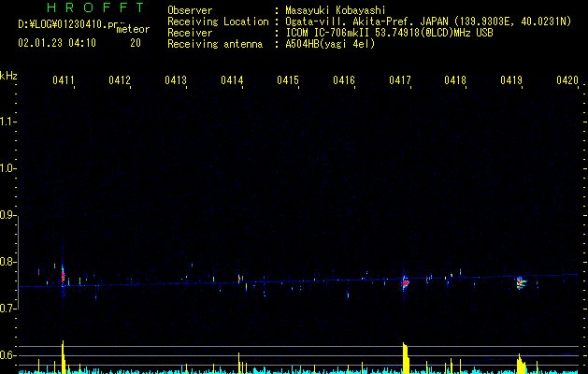588x374 pixels.
Task: Click the kHz axis unit label
Action: point(8,76)
